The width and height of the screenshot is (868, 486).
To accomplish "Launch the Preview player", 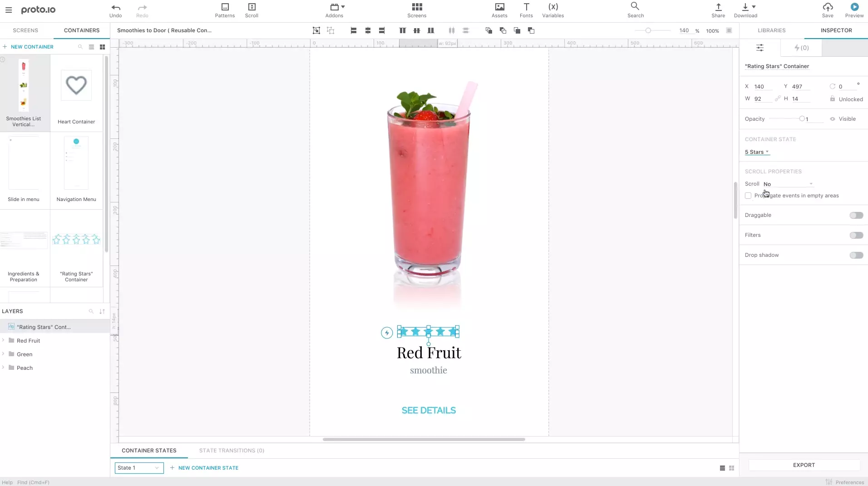I will 854,10.
